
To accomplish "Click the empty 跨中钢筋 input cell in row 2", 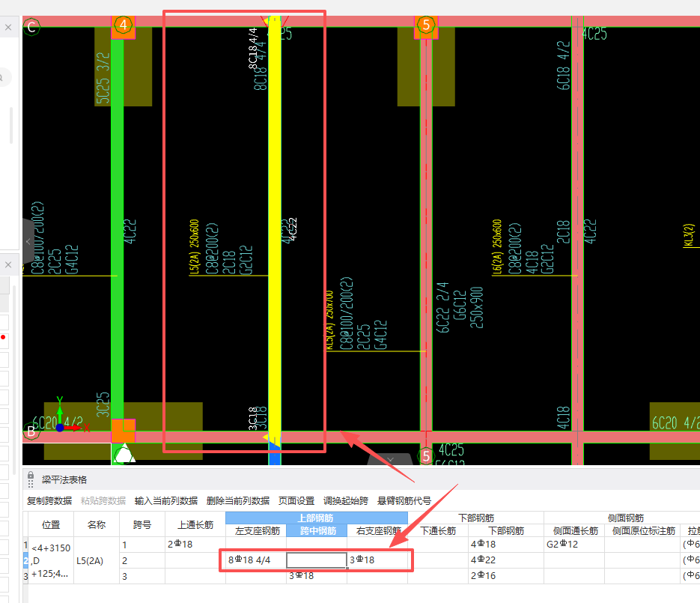I will [317, 560].
